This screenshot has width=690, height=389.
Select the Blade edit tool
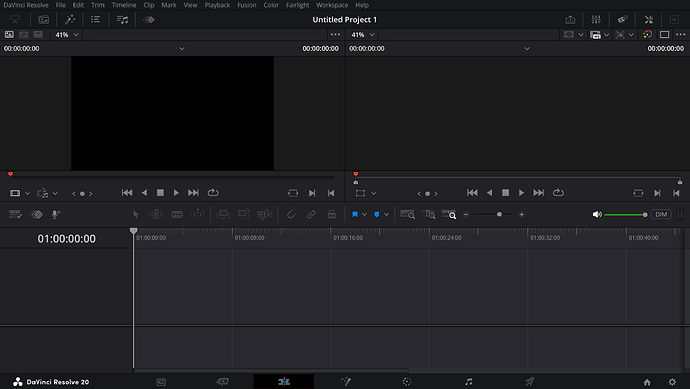coord(177,214)
